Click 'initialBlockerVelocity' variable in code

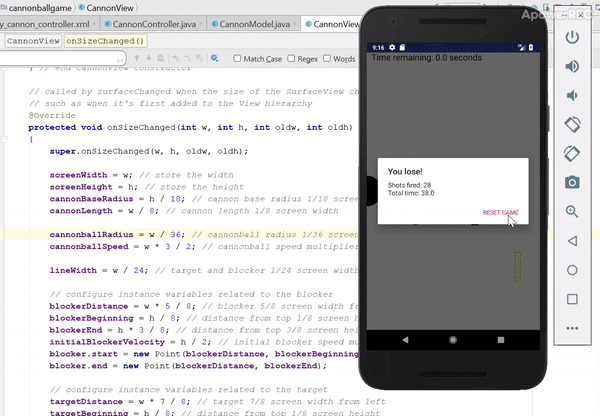pyautogui.click(x=107, y=342)
